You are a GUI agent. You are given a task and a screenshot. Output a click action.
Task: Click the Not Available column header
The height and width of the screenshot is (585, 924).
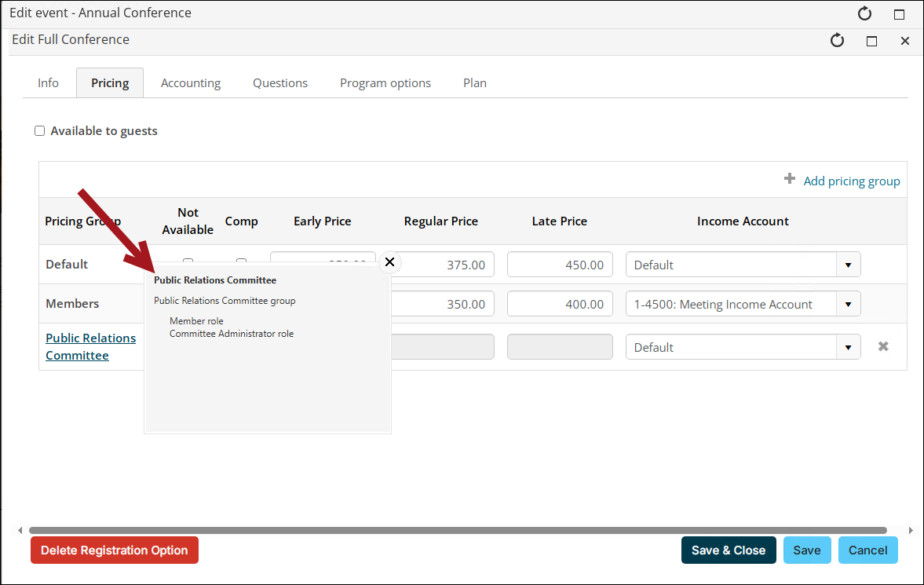coord(188,221)
